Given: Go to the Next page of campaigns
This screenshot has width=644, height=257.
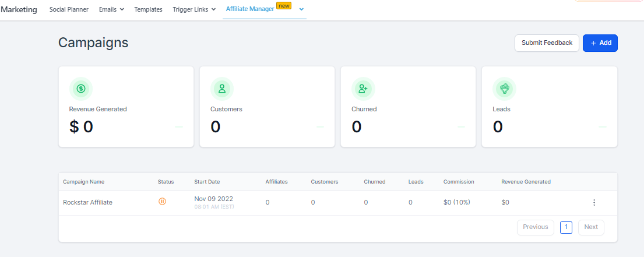Looking at the screenshot, I should coord(590,227).
